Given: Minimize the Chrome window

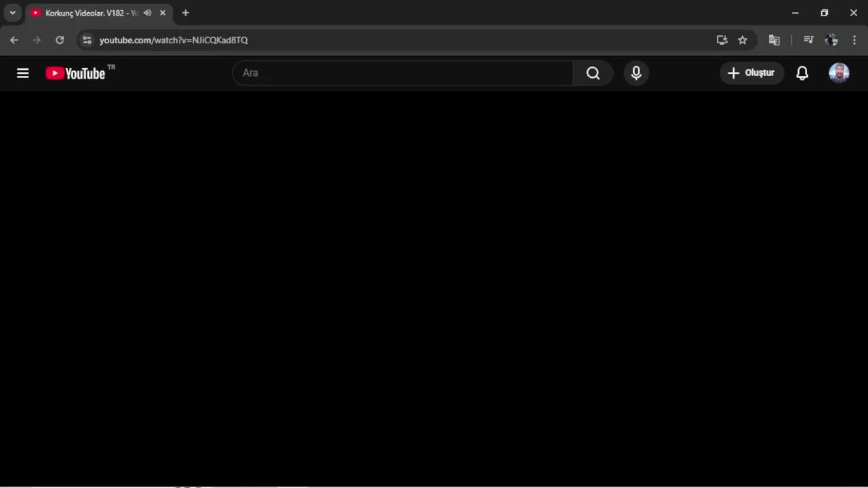Looking at the screenshot, I should (795, 13).
